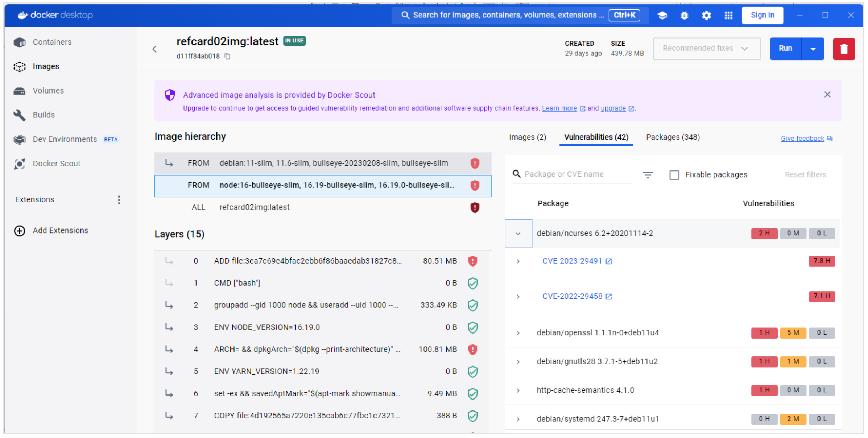The height and width of the screenshot is (438, 868).
Task: Open the Learning Center graduation cap icon
Action: [x=662, y=15]
